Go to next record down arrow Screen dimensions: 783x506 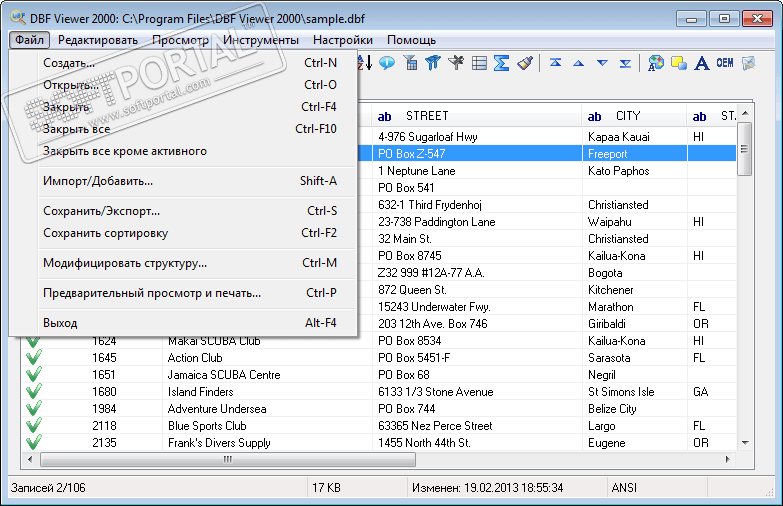pos(602,63)
